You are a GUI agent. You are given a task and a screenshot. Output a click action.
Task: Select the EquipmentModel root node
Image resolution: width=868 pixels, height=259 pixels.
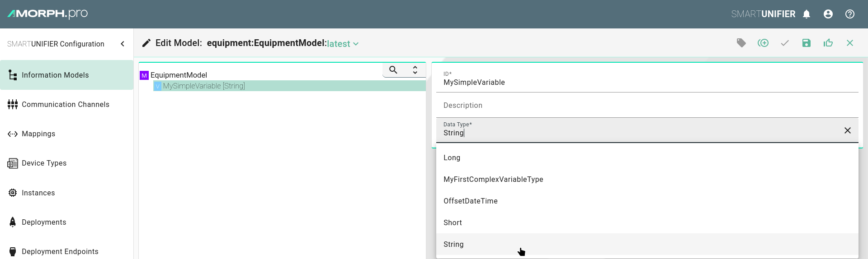(179, 75)
